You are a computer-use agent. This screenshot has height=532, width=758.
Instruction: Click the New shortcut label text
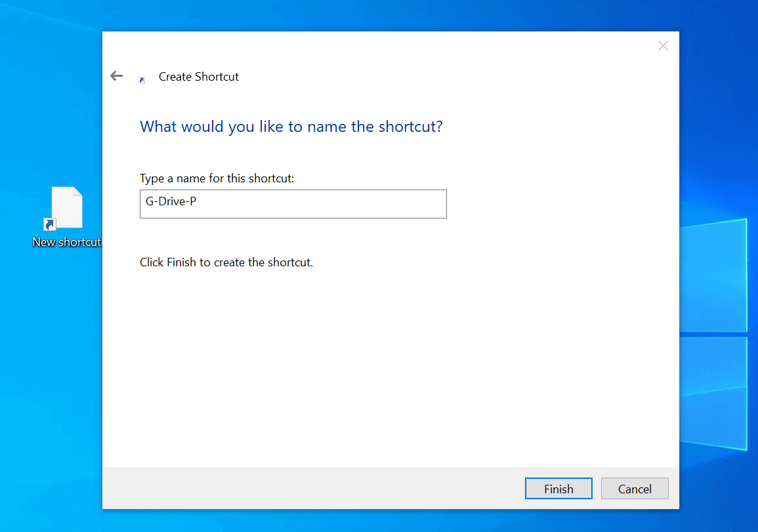66,242
